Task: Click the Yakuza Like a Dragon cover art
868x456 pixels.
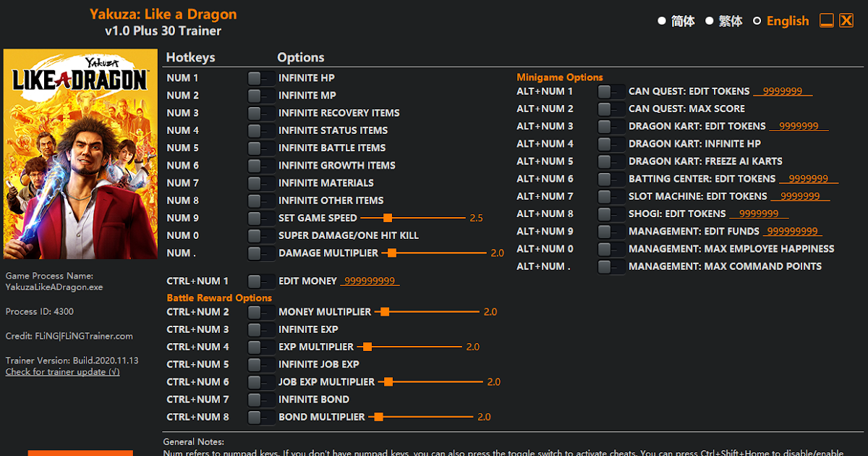Action: click(x=80, y=154)
